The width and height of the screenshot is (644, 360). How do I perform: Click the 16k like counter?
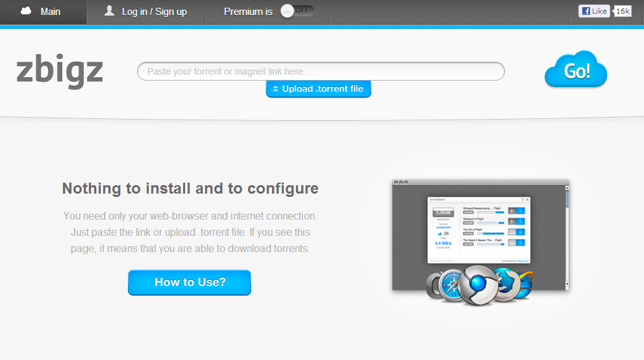click(x=623, y=11)
